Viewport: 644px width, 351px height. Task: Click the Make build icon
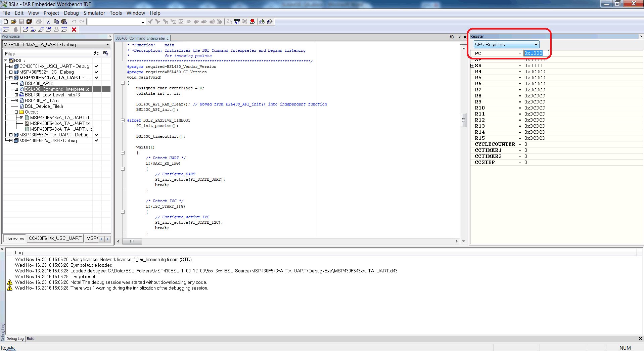[x=237, y=21]
